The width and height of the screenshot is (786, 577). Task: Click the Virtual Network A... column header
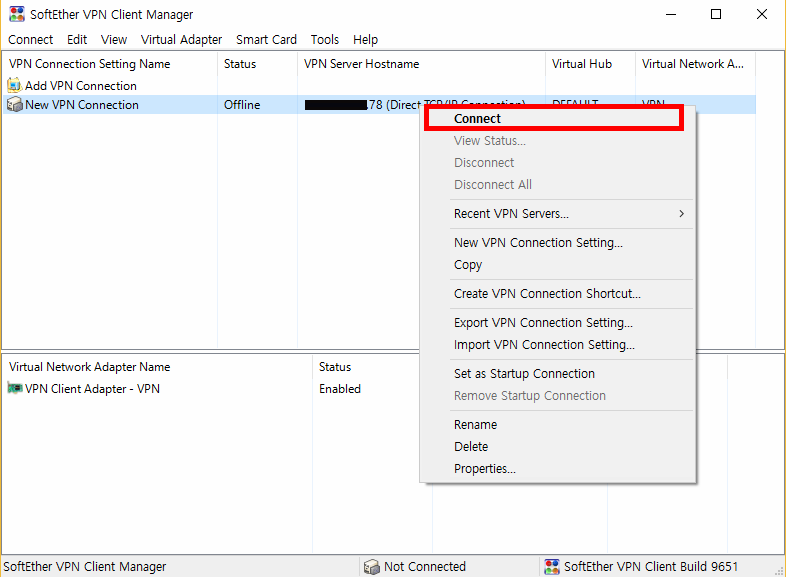[x=695, y=64]
